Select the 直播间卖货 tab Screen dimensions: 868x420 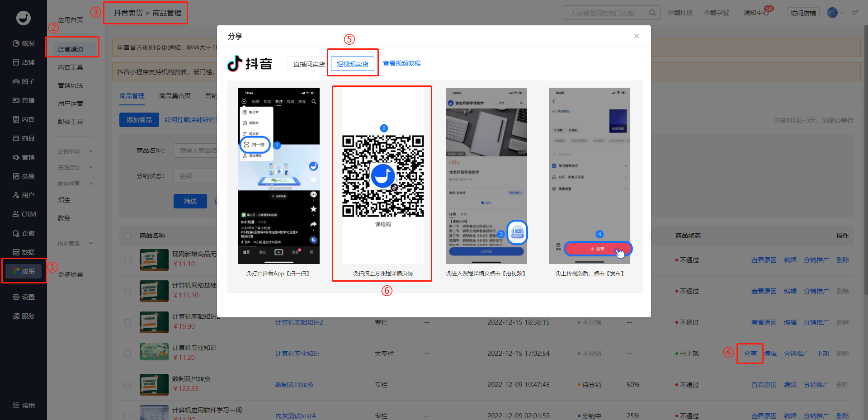coord(309,64)
